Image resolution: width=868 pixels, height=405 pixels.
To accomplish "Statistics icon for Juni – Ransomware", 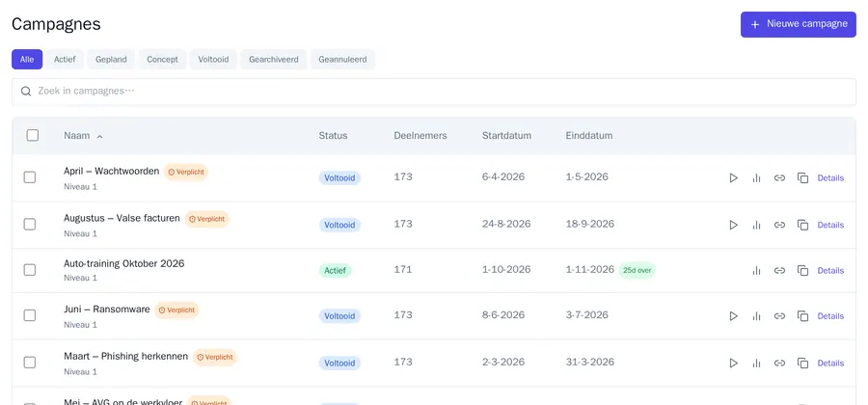I will tap(757, 316).
